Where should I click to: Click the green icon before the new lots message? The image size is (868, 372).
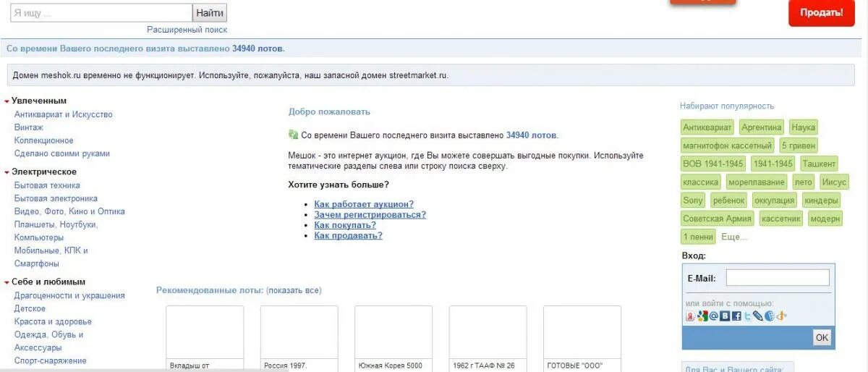293,135
